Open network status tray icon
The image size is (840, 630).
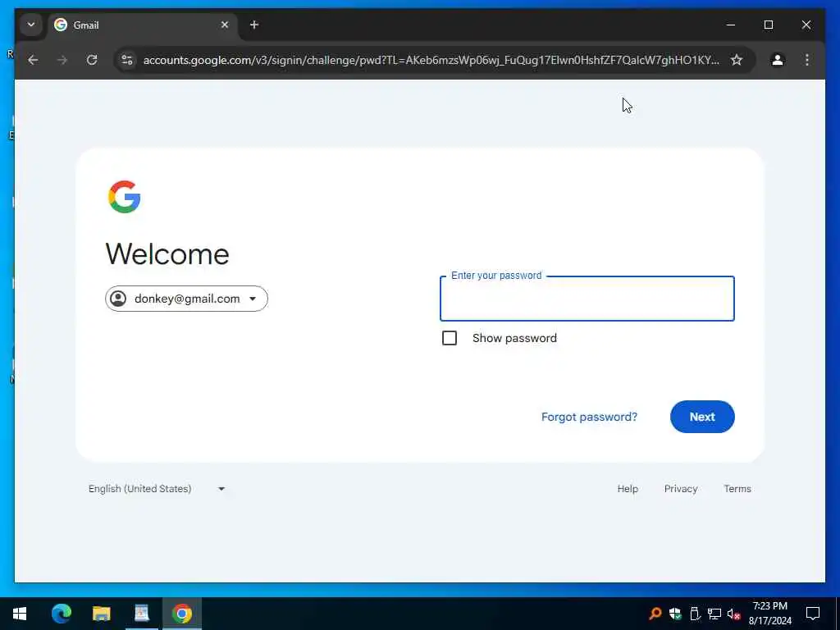[x=714, y=614]
